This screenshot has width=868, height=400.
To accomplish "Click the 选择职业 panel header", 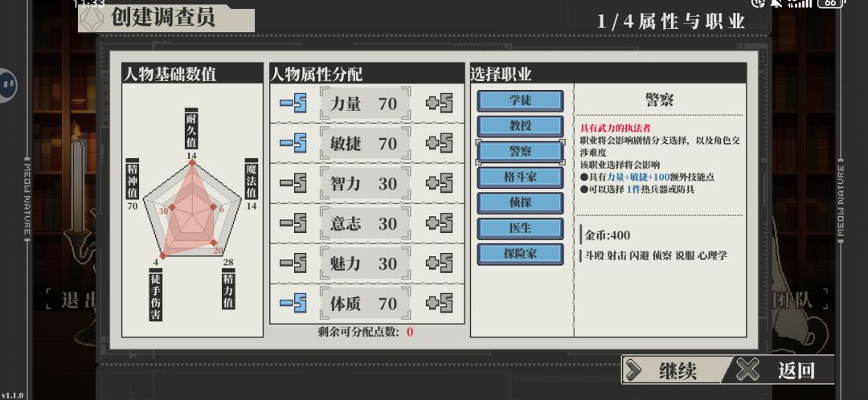I will [608, 74].
